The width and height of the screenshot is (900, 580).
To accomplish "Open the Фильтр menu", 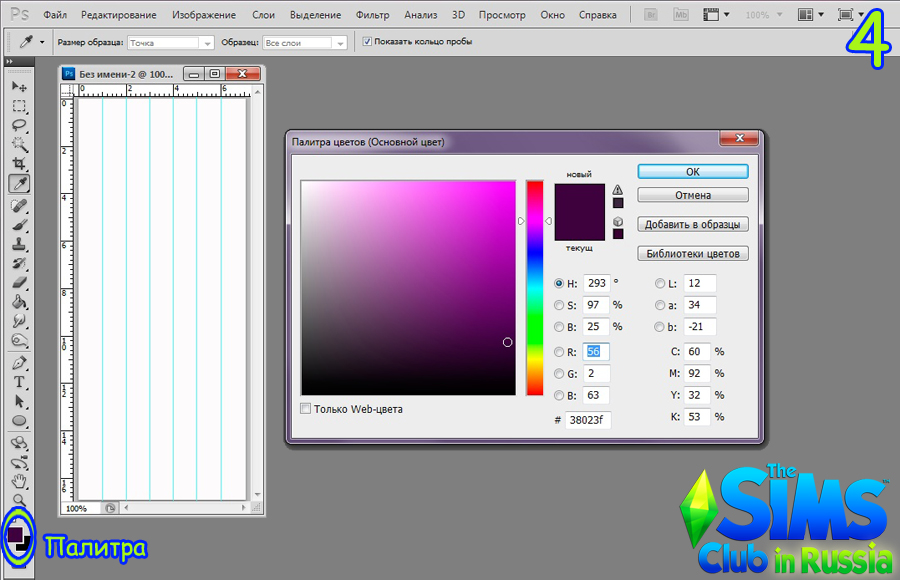I will click(x=372, y=15).
